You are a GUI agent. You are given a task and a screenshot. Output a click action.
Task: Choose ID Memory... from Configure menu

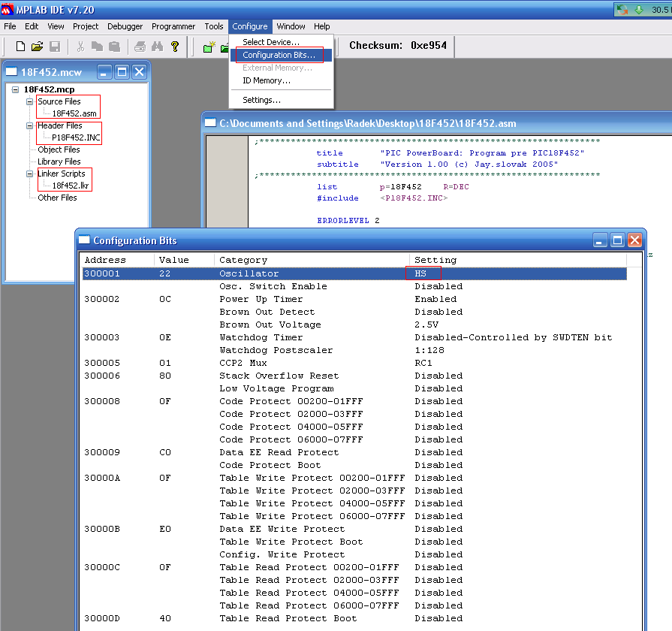coord(281,80)
